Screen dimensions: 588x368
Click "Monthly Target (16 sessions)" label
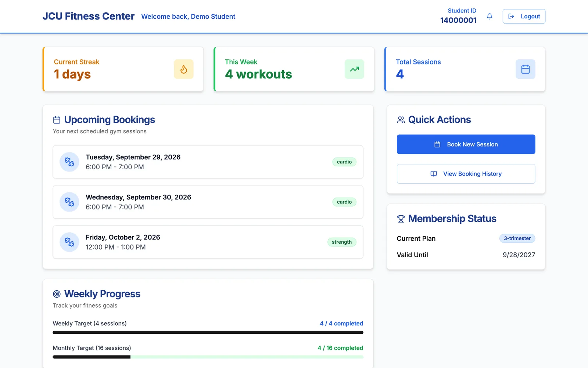point(92,348)
